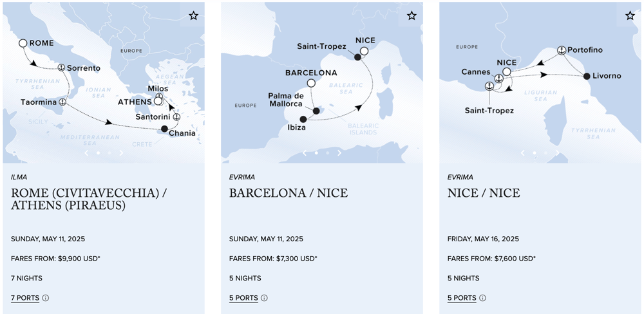Favorite the Barcelona / Nice cruise star
The image size is (644, 314).
pos(412,15)
